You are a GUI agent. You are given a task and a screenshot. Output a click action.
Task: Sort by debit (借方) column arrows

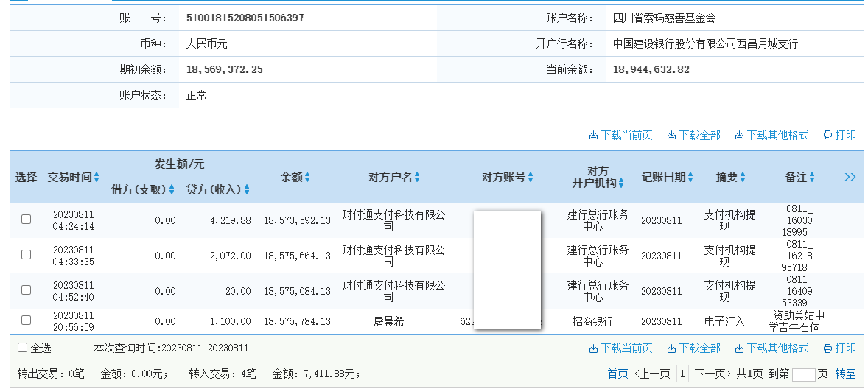[172, 190]
